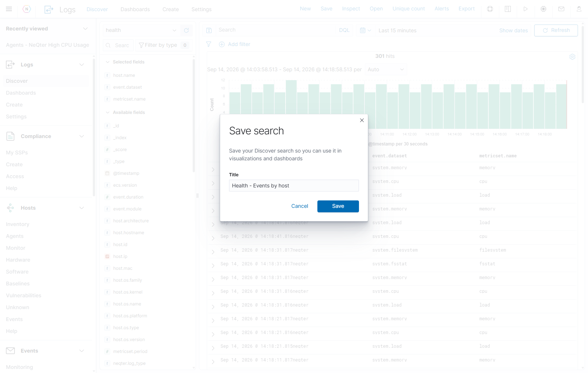
Task: Collapse the Hosts sidebar section
Action: [x=82, y=208]
